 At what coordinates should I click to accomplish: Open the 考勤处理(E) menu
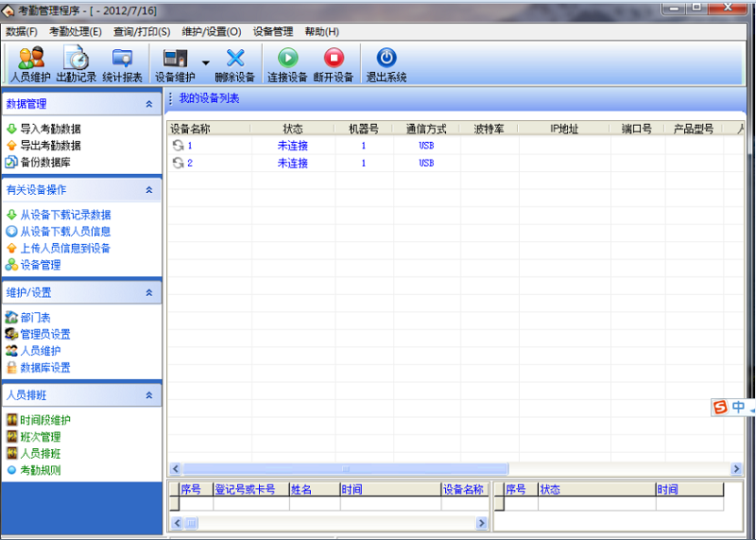click(76, 32)
